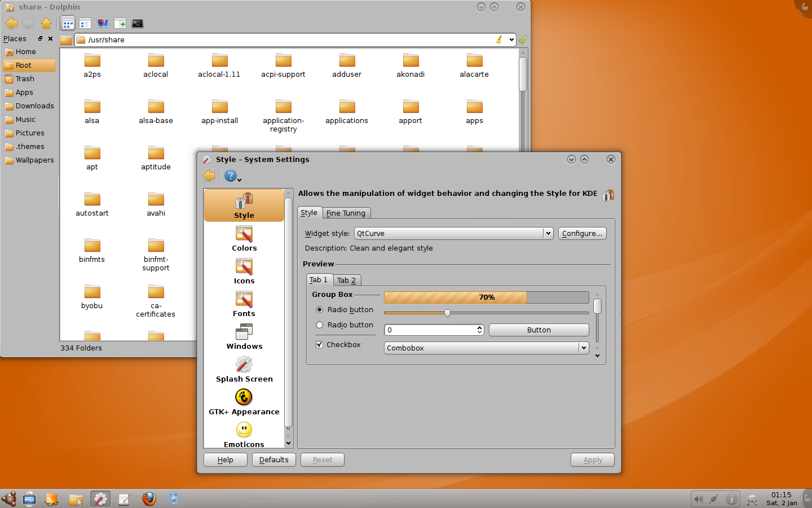This screenshot has height=508, width=812.
Task: Open System Settings taskbar entry
Action: [x=100, y=499]
